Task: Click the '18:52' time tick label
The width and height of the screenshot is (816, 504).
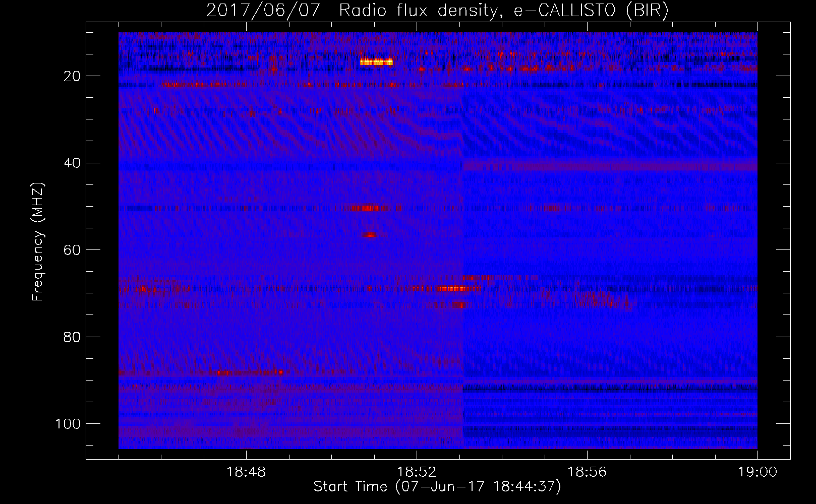Action: [x=417, y=472]
